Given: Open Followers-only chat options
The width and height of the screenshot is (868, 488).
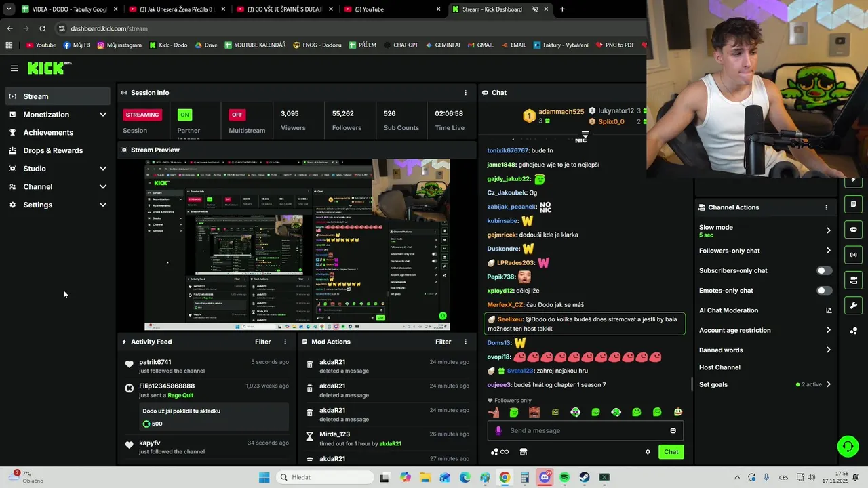Looking at the screenshot, I should (x=765, y=251).
